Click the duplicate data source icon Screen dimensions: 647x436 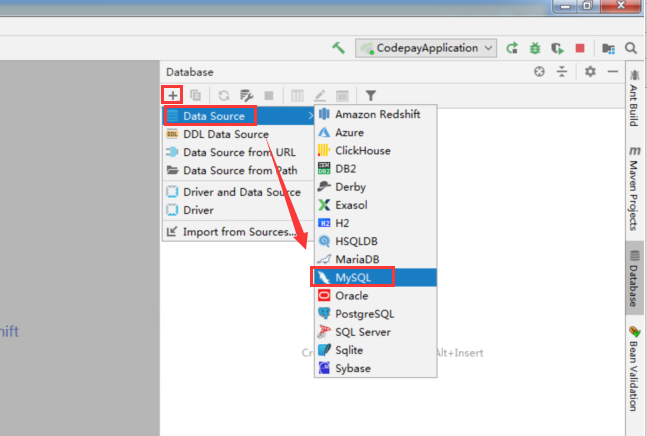pyautogui.click(x=195, y=96)
